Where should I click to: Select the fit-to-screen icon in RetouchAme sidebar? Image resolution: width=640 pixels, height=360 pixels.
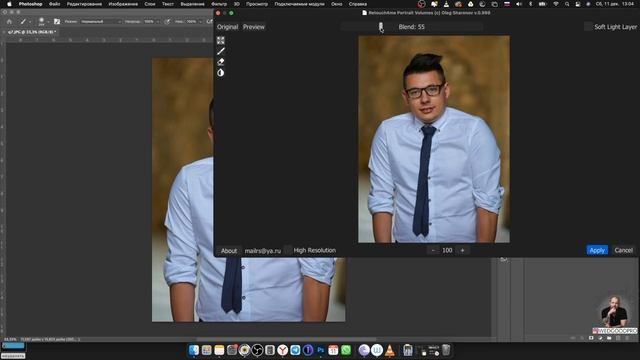pos(221,40)
